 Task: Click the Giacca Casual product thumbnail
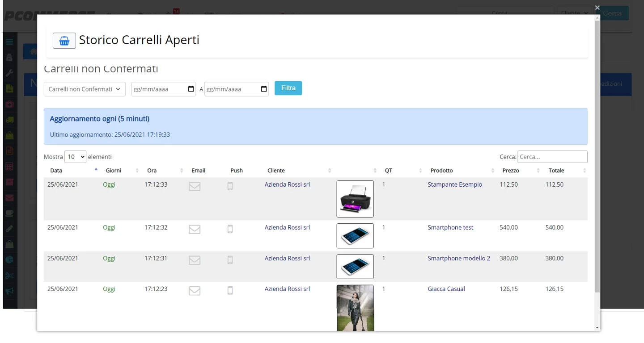click(355, 308)
